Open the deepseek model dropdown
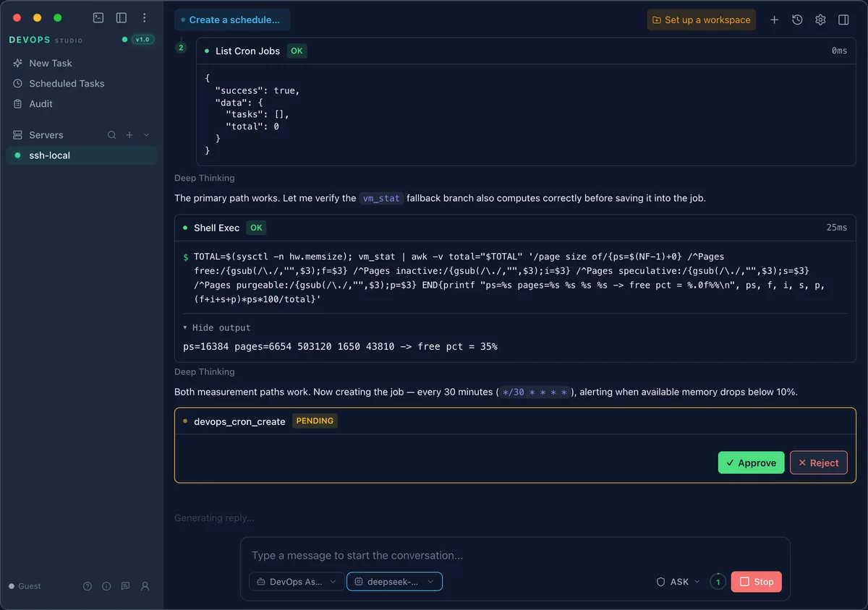This screenshot has height=610, width=868. coord(394,581)
